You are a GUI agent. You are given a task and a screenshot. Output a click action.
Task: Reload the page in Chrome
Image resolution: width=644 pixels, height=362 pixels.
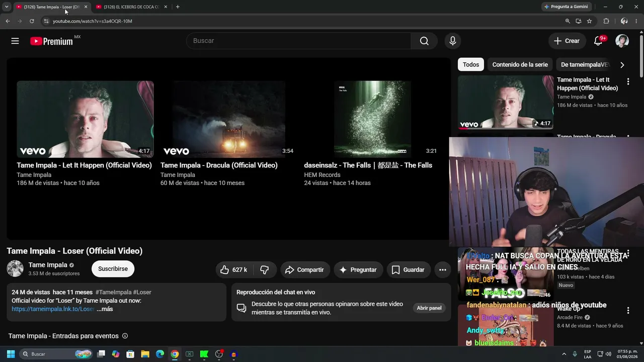click(32, 21)
